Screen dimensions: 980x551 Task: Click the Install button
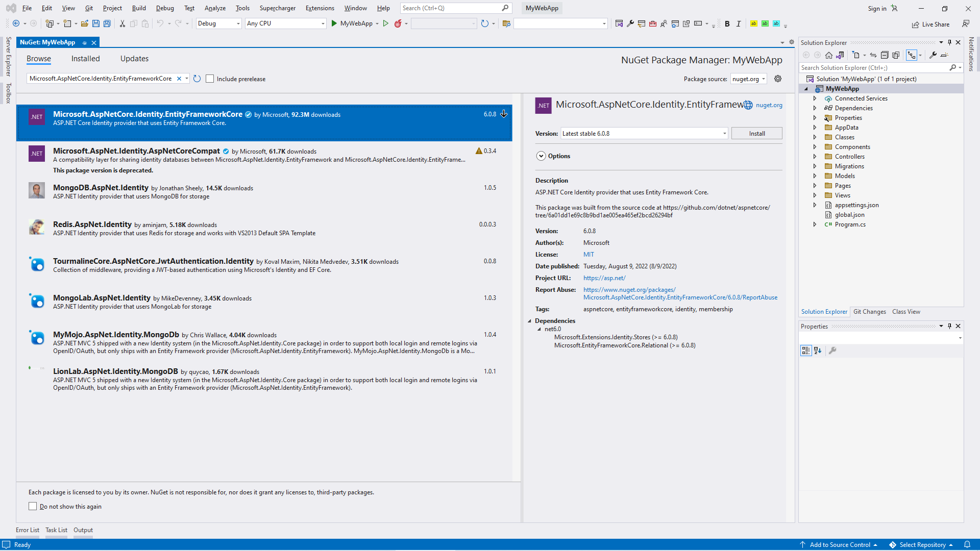756,134
